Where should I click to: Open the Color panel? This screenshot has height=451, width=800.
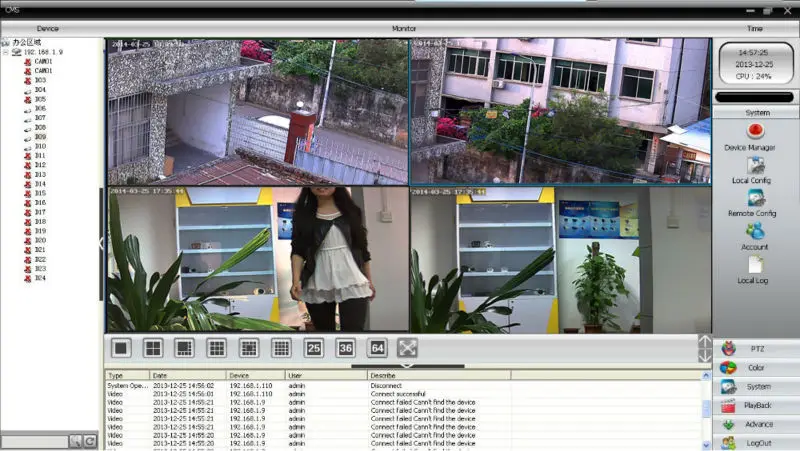pyautogui.click(x=756, y=368)
